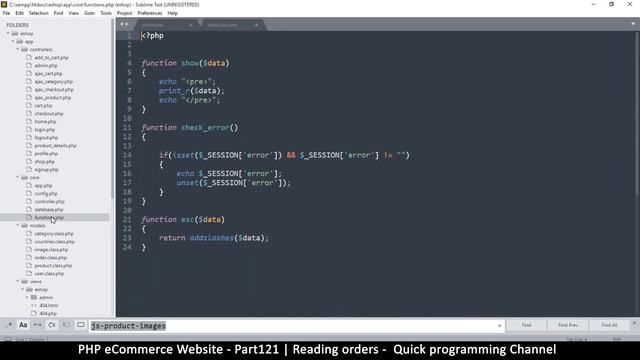The image size is (640, 360).
Task: Click the Find Prev button
Action: point(568,325)
